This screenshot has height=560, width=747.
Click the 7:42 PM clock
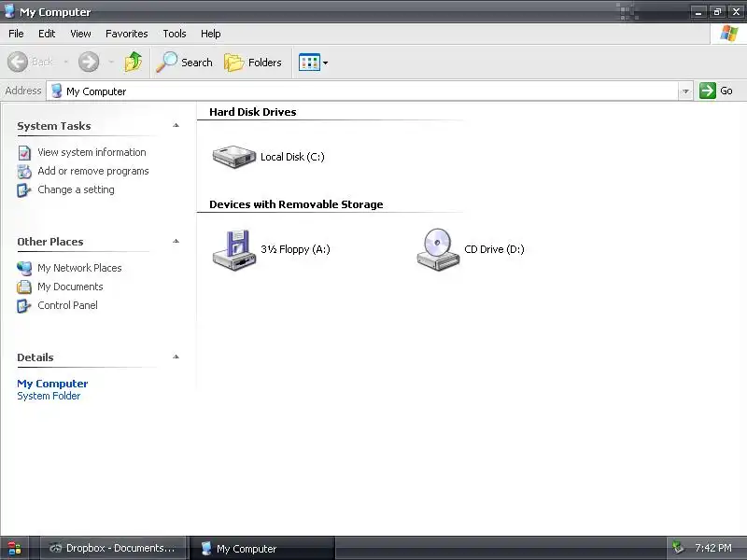[x=713, y=548]
